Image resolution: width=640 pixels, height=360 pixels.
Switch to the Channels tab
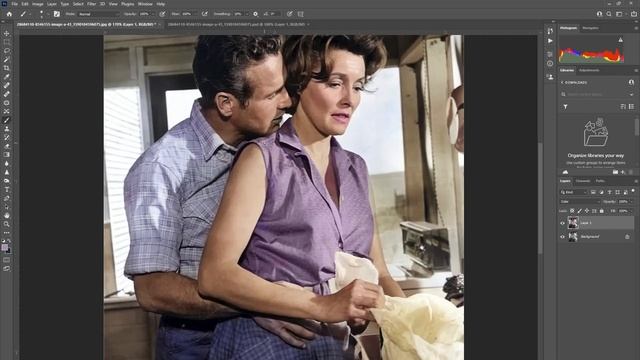point(582,181)
